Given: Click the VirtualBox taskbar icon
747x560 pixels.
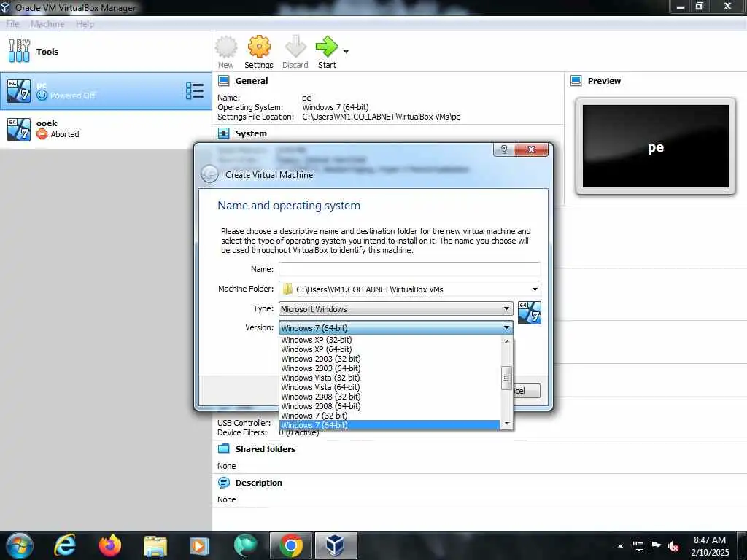Looking at the screenshot, I should point(336,545).
